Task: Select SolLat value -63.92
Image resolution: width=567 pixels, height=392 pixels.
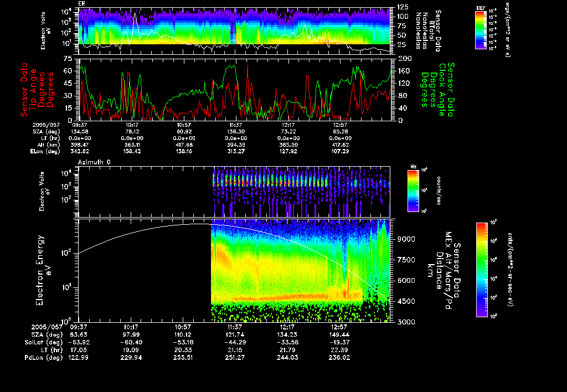Action: (79, 343)
